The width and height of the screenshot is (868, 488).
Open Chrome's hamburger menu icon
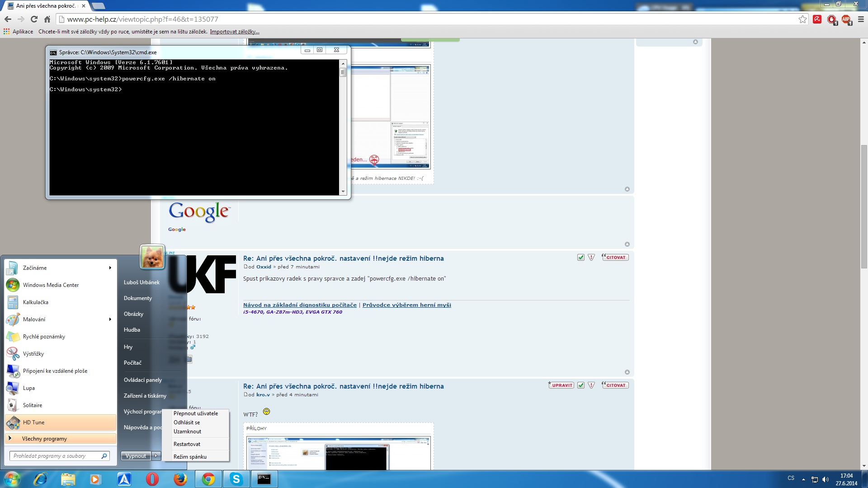[861, 19]
